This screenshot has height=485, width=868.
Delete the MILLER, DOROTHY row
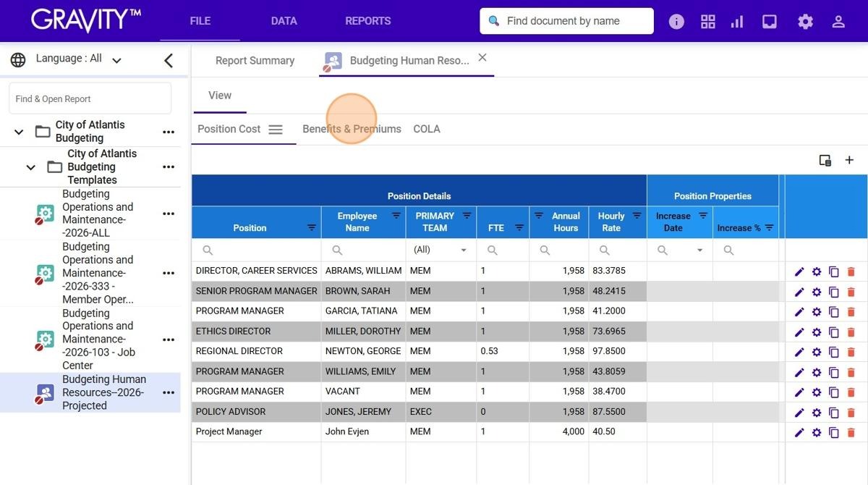click(x=851, y=332)
